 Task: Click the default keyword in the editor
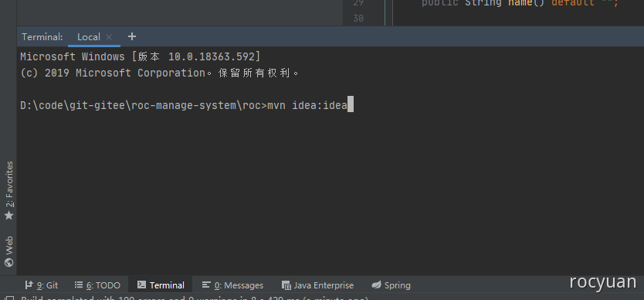click(x=572, y=3)
